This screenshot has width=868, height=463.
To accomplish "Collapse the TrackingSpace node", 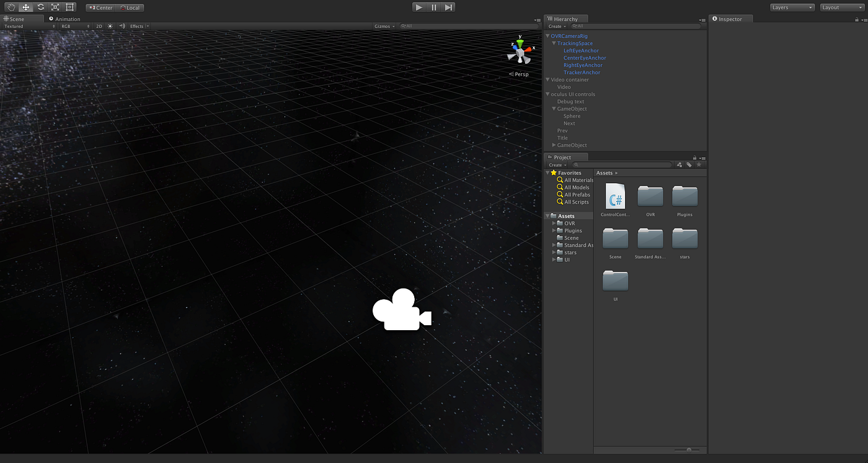I will (x=554, y=43).
